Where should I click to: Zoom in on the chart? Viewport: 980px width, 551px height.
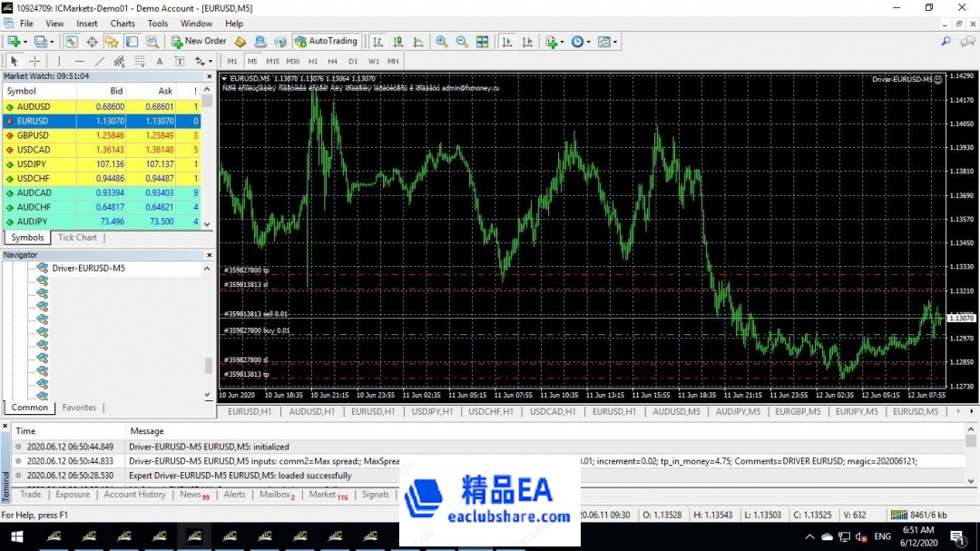(441, 42)
